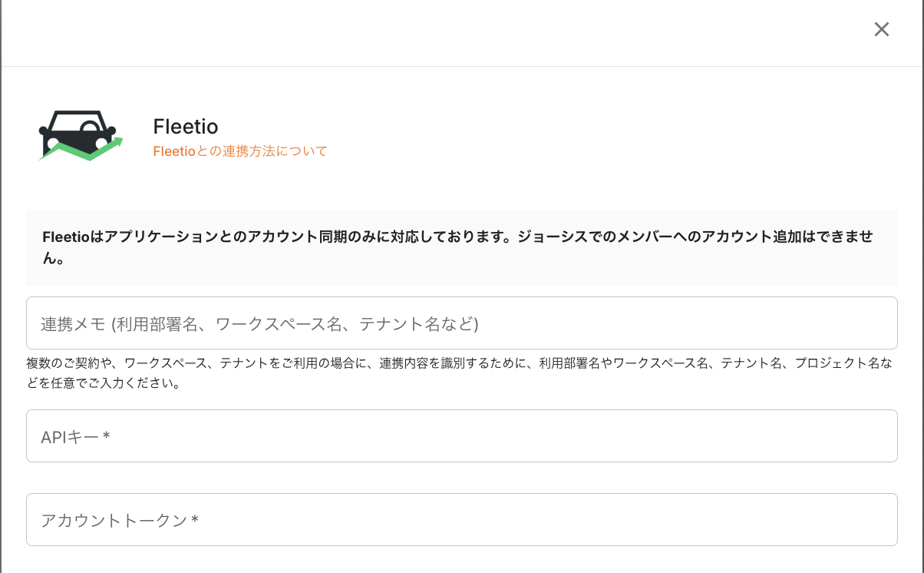Click the bold account sync notice banner
924x573 pixels.
tap(461, 247)
